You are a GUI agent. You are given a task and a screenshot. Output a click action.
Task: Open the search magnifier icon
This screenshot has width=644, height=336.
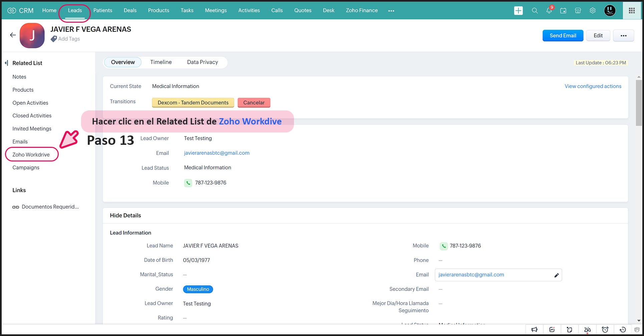535,11
